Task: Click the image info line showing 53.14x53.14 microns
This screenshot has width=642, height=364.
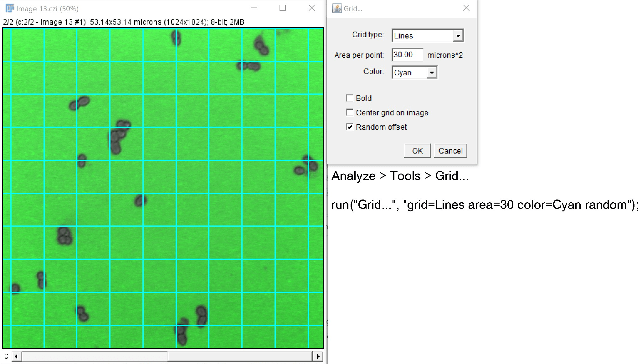Action: pos(124,22)
